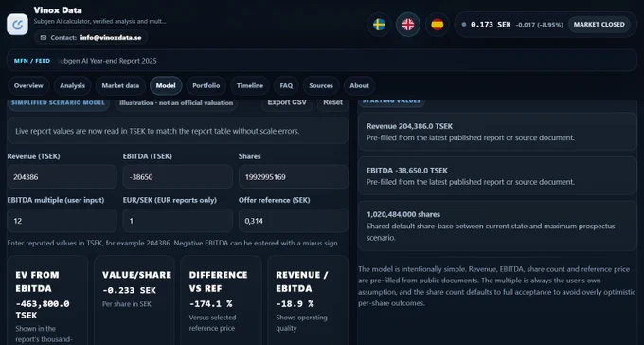Image resolution: width=644 pixels, height=345 pixels.
Task: Click the EUR/SEK rate input
Action: 178,221
